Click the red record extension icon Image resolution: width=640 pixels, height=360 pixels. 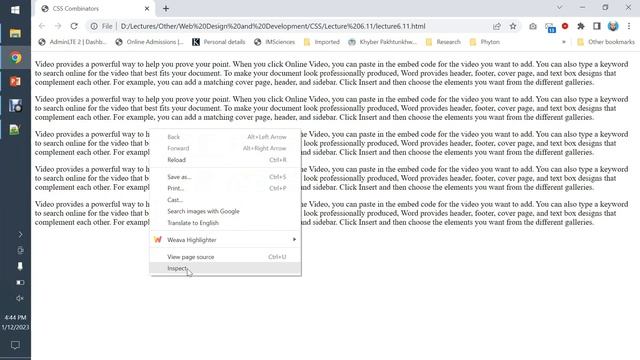pyautogui.click(x=565, y=26)
